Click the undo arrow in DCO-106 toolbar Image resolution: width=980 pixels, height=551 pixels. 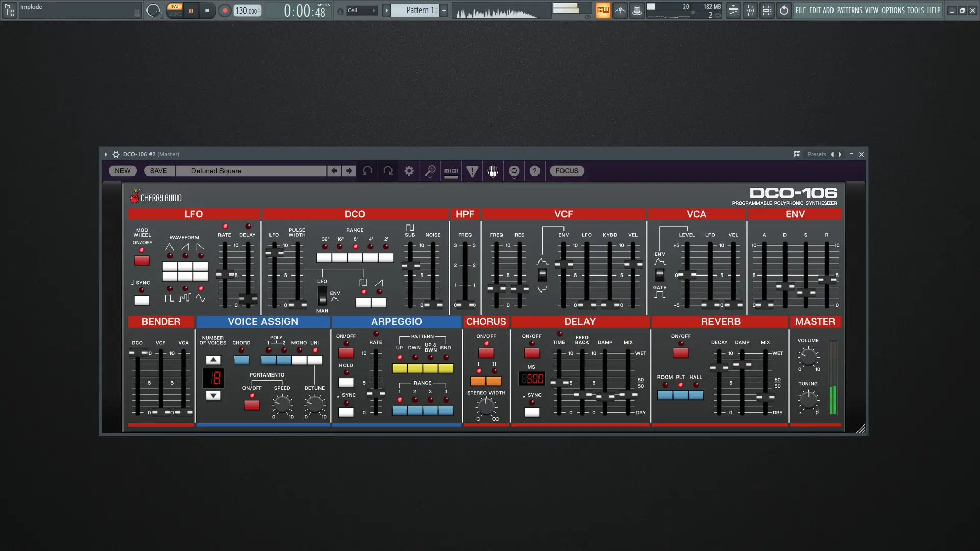[367, 171]
